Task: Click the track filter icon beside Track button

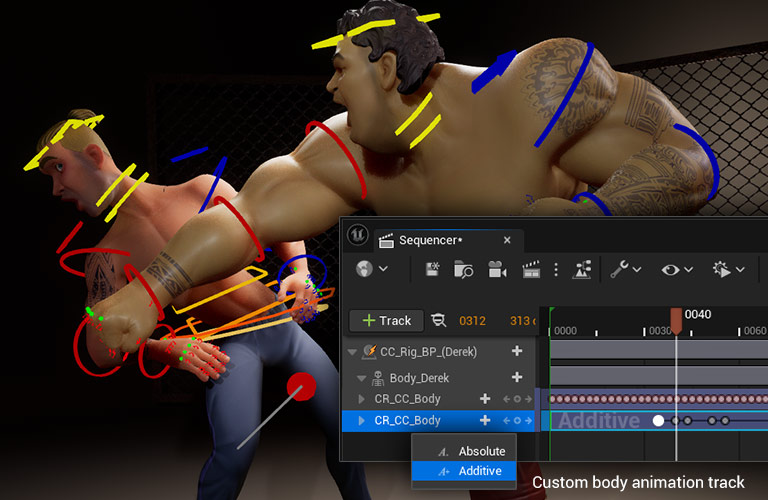Action: (438, 320)
